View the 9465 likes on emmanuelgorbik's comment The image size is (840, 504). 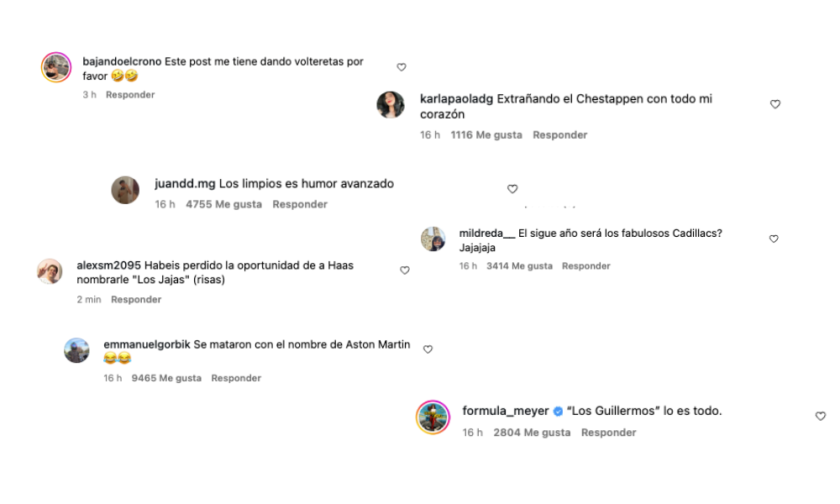[x=166, y=378]
